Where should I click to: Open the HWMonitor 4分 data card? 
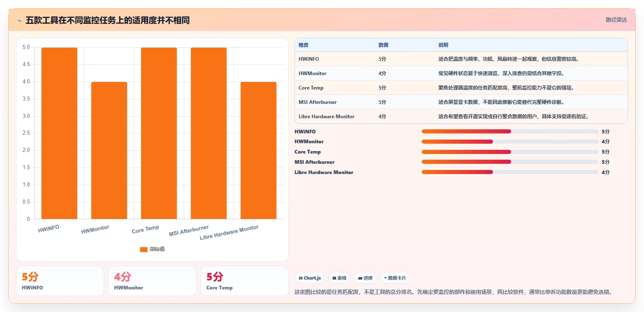click(x=152, y=281)
